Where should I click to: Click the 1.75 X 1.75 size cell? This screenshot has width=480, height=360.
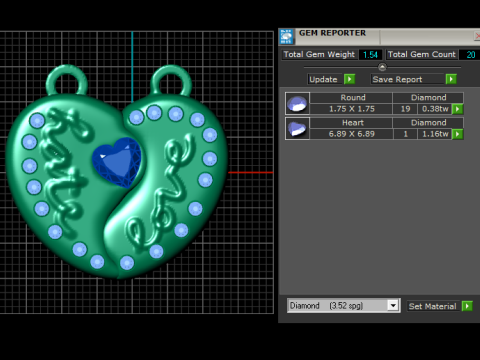pyautogui.click(x=351, y=109)
